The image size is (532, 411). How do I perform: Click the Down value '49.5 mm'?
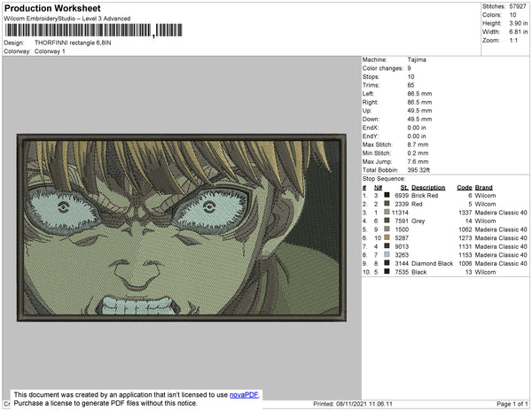point(419,119)
